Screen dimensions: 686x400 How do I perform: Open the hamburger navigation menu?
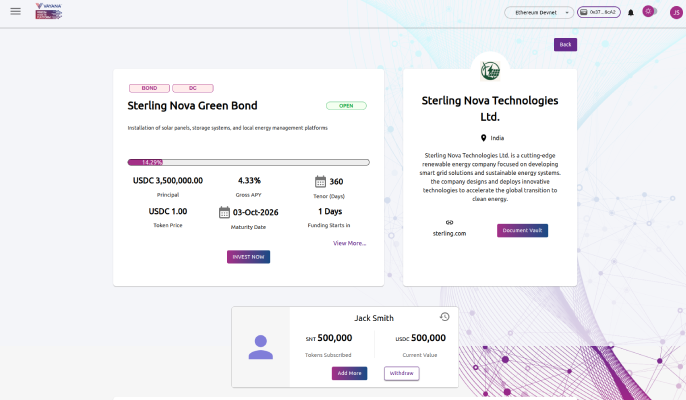15,11
